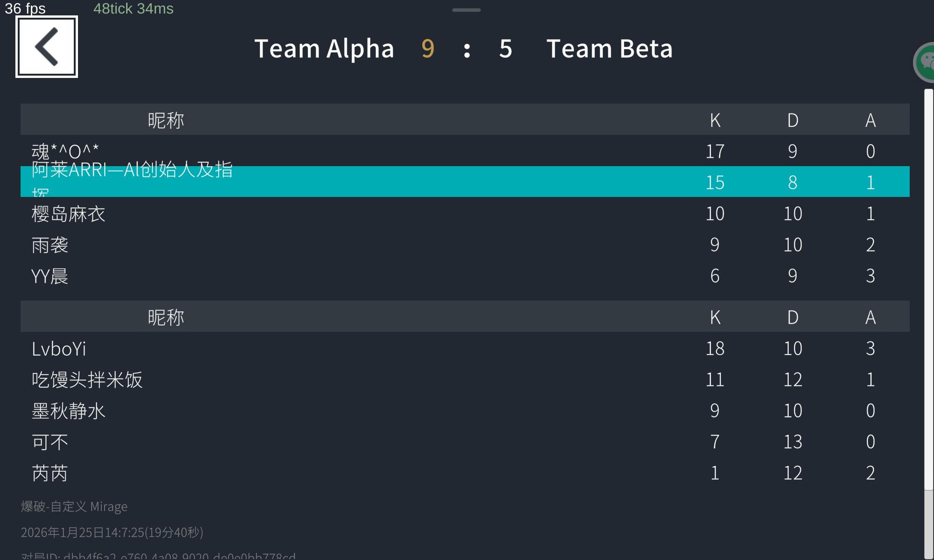Screen dimensions: 934x560
Task: Click the vertical scrollbar on the right
Action: tap(928, 289)
